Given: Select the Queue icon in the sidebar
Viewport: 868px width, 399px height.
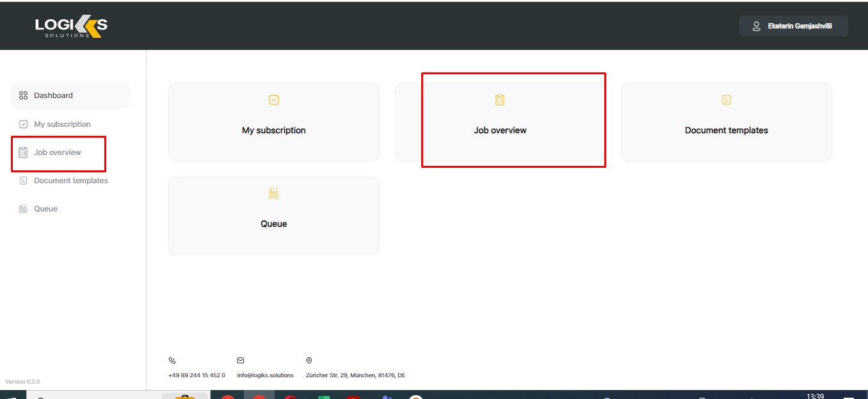Looking at the screenshot, I should pos(22,208).
